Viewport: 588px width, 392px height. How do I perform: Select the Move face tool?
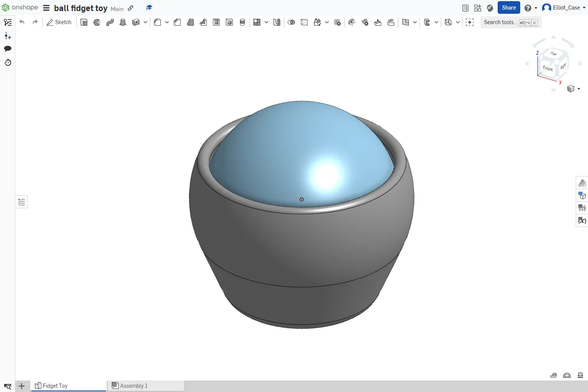point(378,22)
